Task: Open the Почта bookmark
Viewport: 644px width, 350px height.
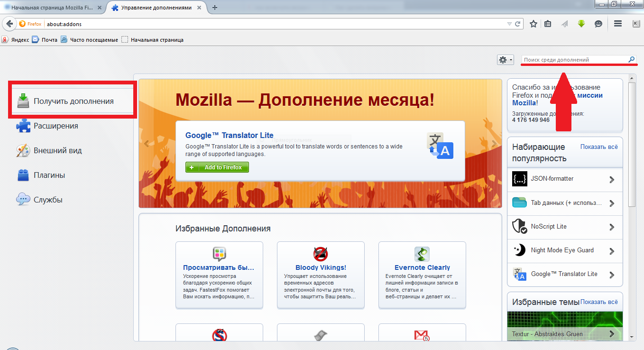Action: click(x=45, y=40)
